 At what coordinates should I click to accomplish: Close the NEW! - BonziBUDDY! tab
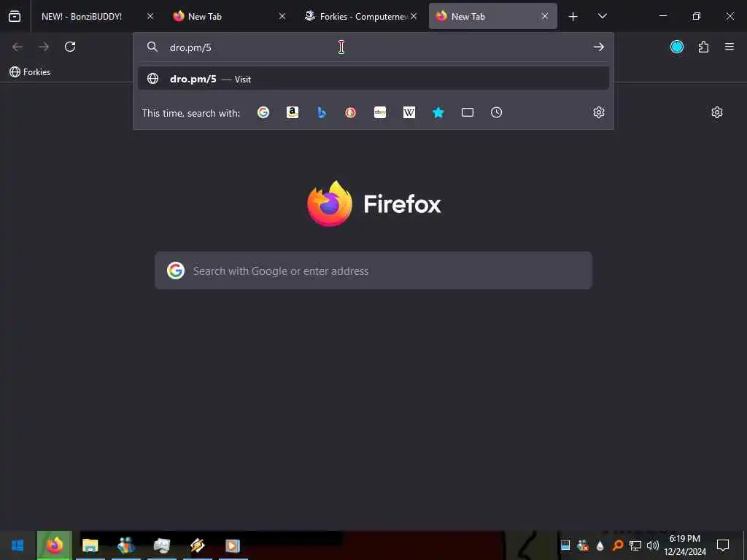(x=150, y=16)
